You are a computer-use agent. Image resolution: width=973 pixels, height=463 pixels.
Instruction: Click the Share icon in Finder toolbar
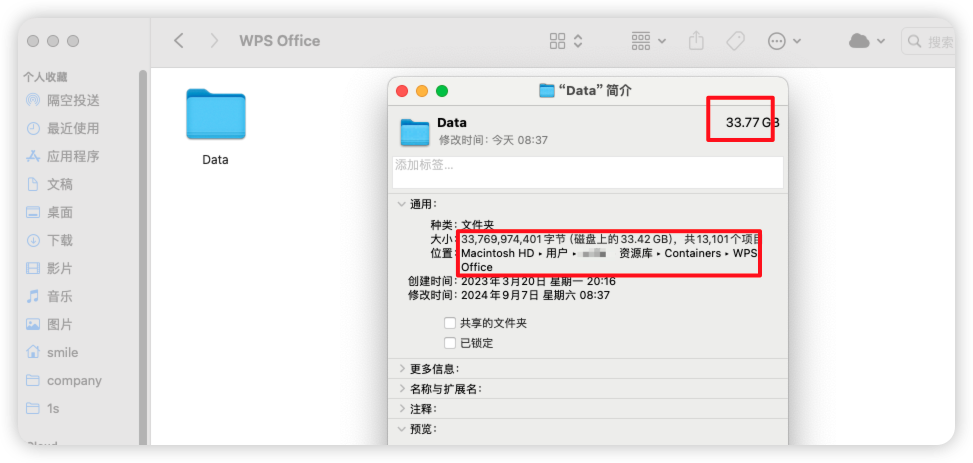(696, 41)
